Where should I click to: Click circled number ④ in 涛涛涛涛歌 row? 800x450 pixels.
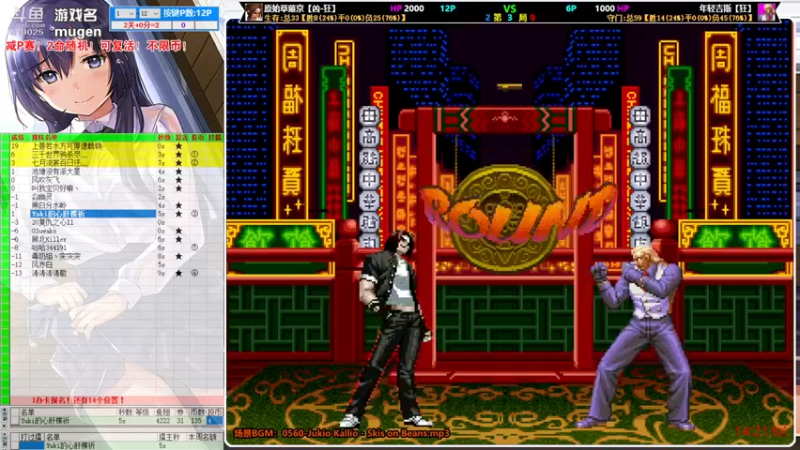(x=194, y=273)
